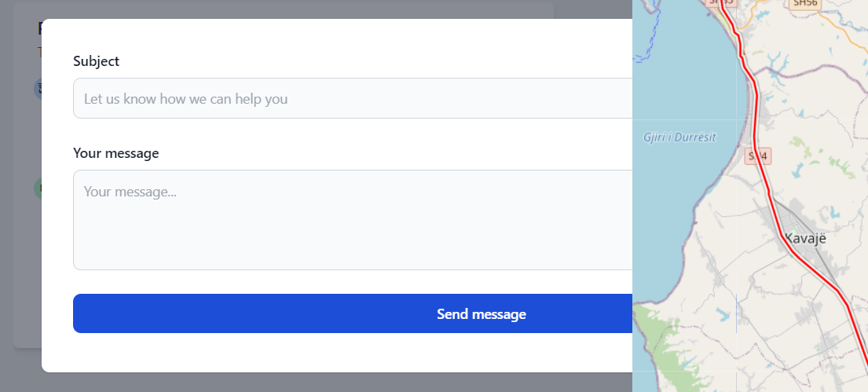Viewport: 868px width, 392px height.
Task: Click the Subject input field
Action: pos(353,98)
